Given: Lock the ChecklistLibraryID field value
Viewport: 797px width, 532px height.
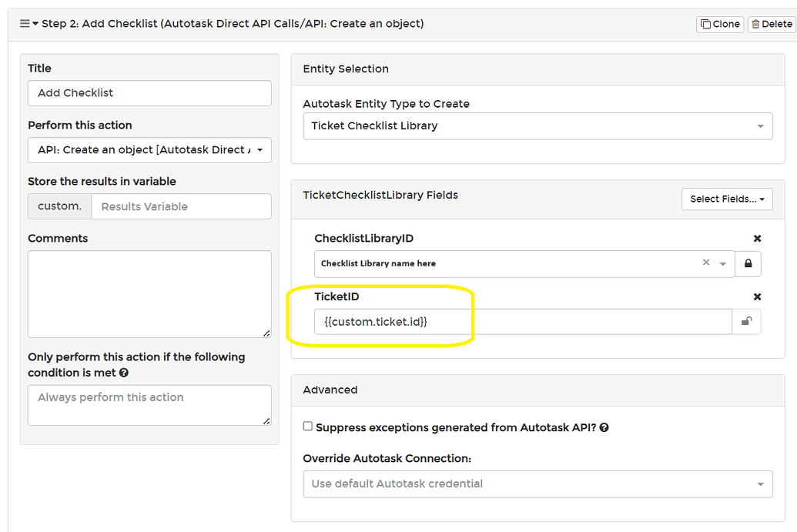Looking at the screenshot, I should (748, 263).
